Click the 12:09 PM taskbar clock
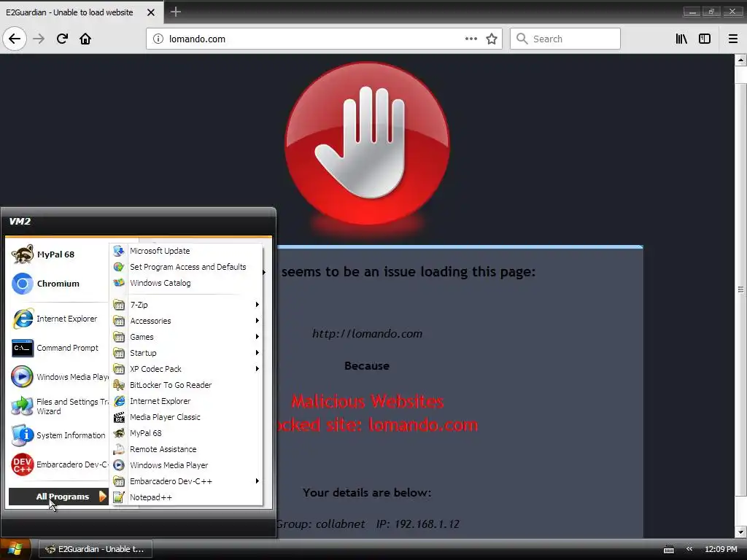Viewport: 747px width, 560px height. pos(721,549)
